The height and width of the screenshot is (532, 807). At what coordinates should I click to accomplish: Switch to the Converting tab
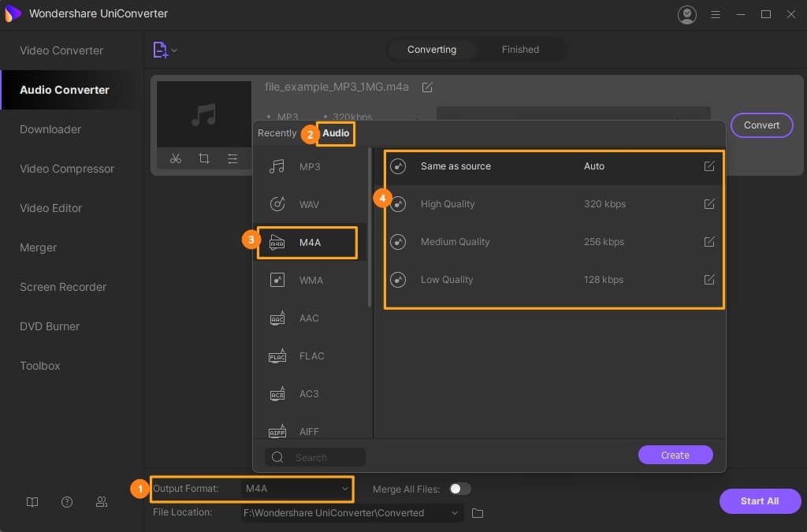(432, 50)
